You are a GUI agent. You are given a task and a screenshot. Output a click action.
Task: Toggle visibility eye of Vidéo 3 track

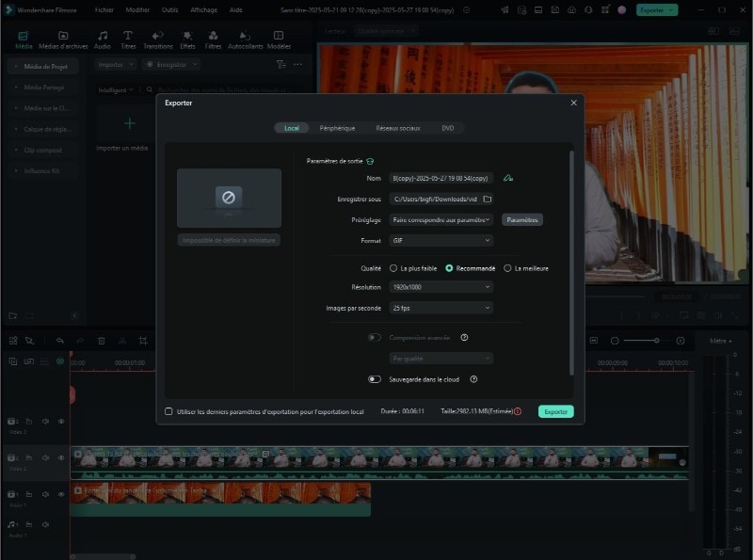point(61,422)
